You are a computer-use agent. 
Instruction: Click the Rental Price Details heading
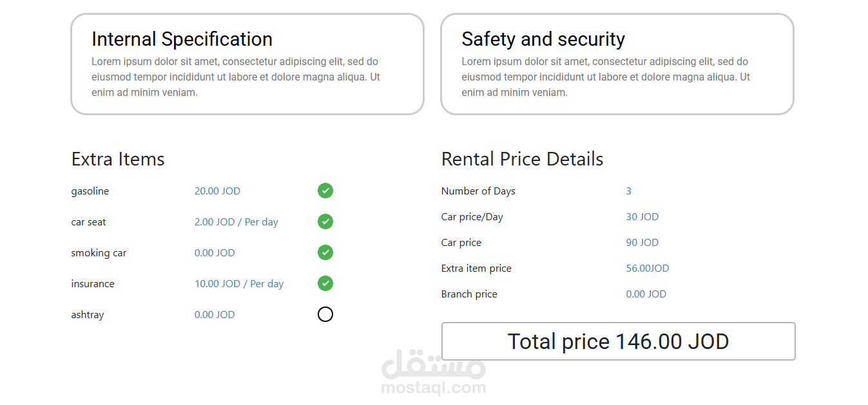pos(522,159)
